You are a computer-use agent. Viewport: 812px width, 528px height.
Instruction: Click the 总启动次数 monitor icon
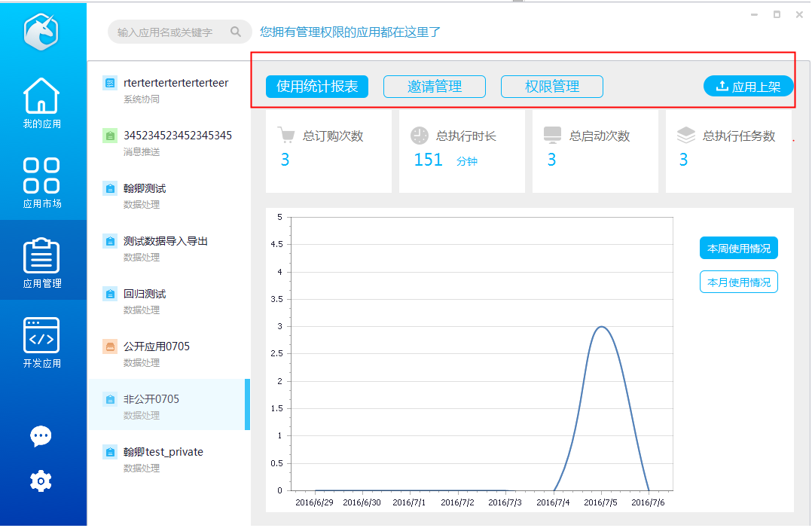click(553, 136)
